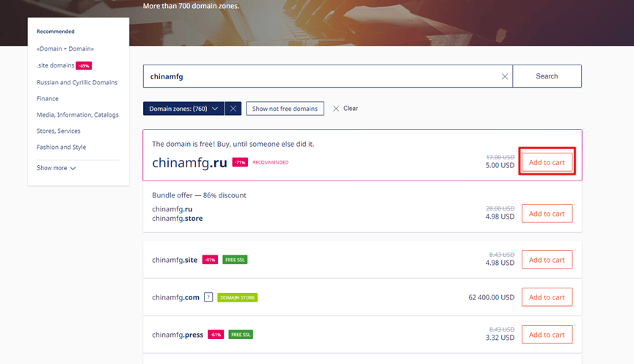Click the -61% badge on chinamfg.press
The width and height of the screenshot is (634, 364).
point(216,335)
